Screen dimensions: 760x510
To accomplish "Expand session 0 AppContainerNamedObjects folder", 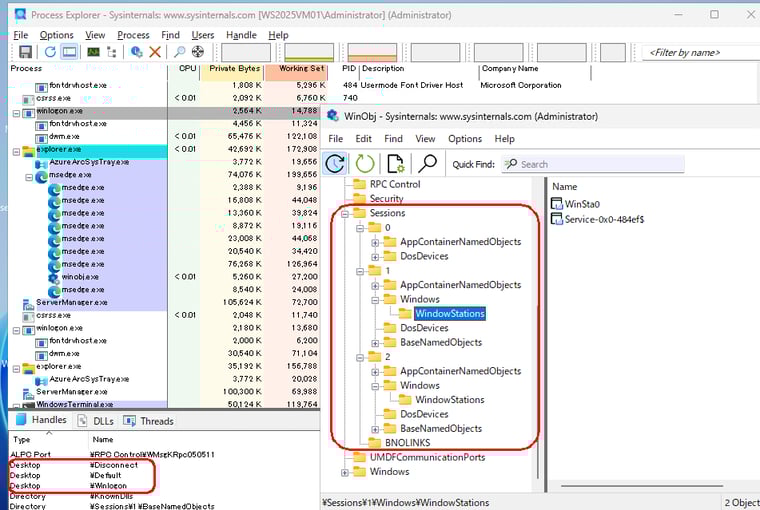I will tap(375, 243).
